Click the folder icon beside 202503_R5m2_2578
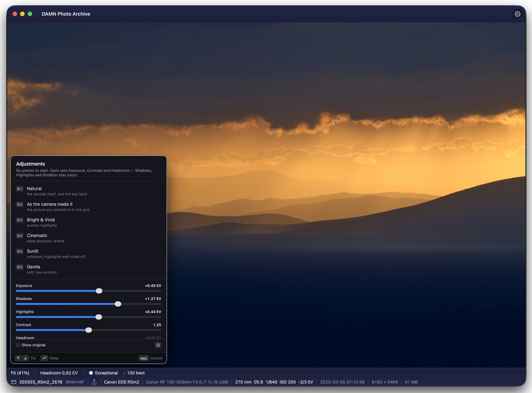 [14, 382]
